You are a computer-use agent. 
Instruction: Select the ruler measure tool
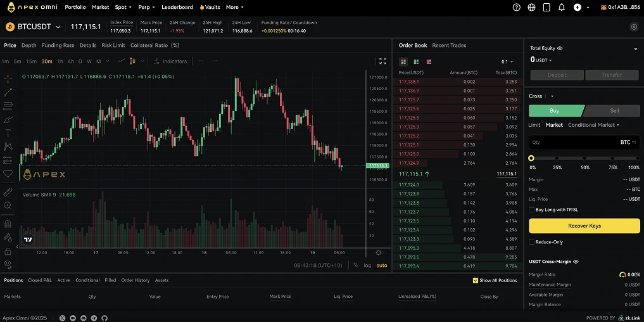pyautogui.click(x=8, y=191)
